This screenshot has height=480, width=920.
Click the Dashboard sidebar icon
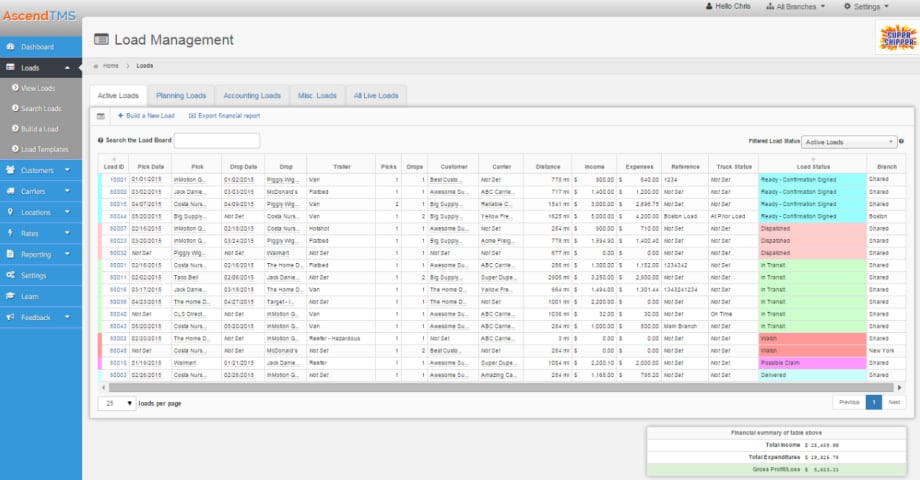(x=10, y=46)
